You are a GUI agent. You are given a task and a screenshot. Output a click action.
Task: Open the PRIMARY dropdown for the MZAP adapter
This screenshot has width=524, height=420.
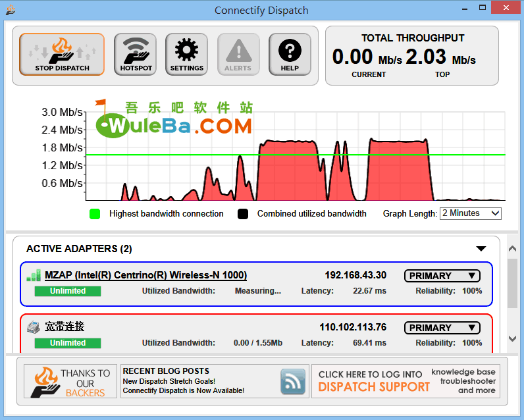click(442, 276)
